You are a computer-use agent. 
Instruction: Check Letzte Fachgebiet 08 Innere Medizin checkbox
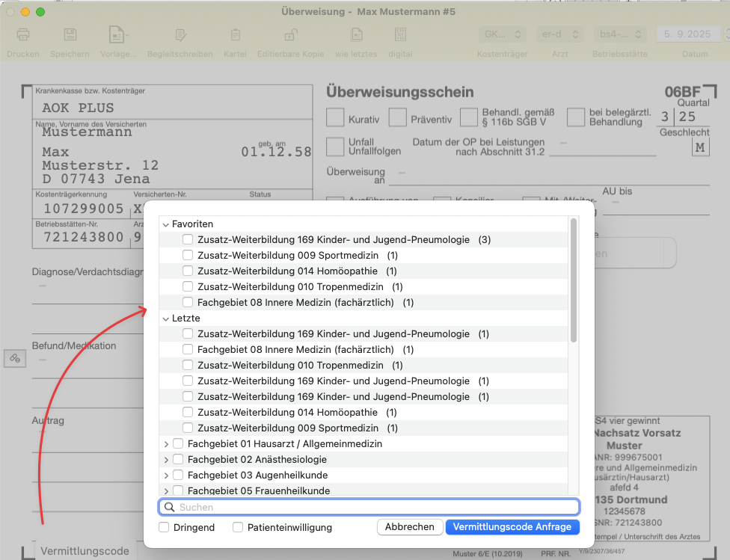(188, 349)
